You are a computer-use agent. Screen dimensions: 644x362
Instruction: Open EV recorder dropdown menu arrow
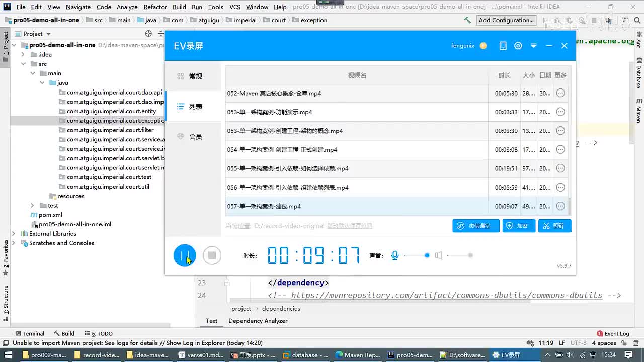coord(534,46)
